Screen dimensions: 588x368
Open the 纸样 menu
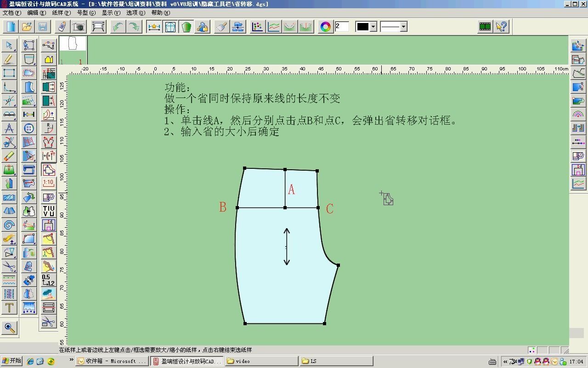tap(62, 13)
